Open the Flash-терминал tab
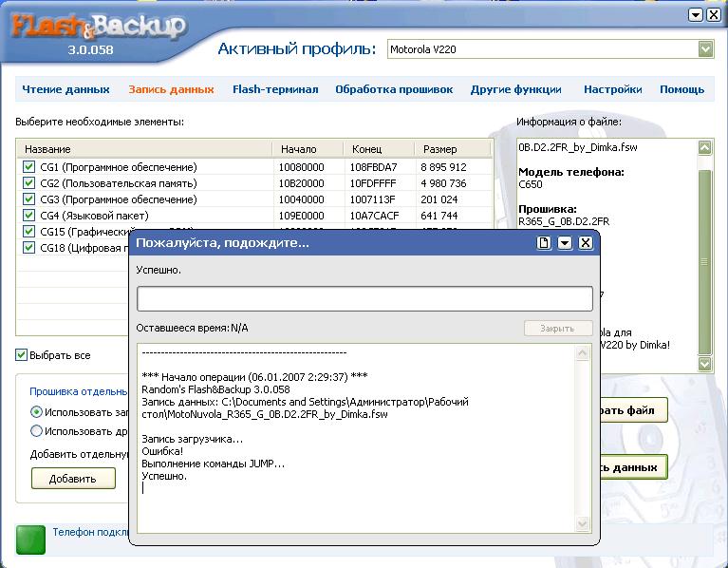The height and width of the screenshot is (568, 728). click(275, 89)
